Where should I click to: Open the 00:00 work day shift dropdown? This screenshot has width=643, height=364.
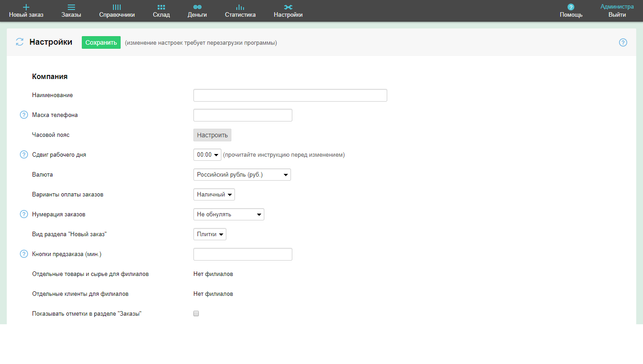pos(207,155)
